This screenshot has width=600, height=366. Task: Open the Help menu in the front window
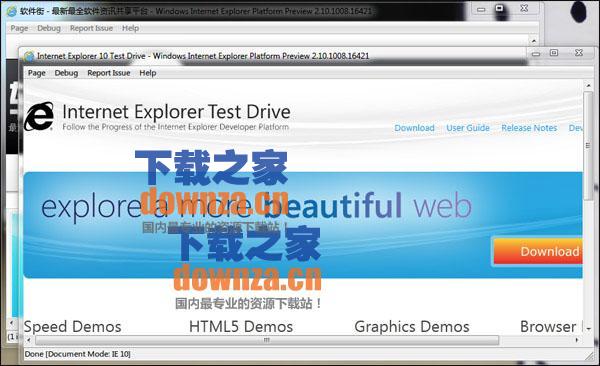point(148,73)
